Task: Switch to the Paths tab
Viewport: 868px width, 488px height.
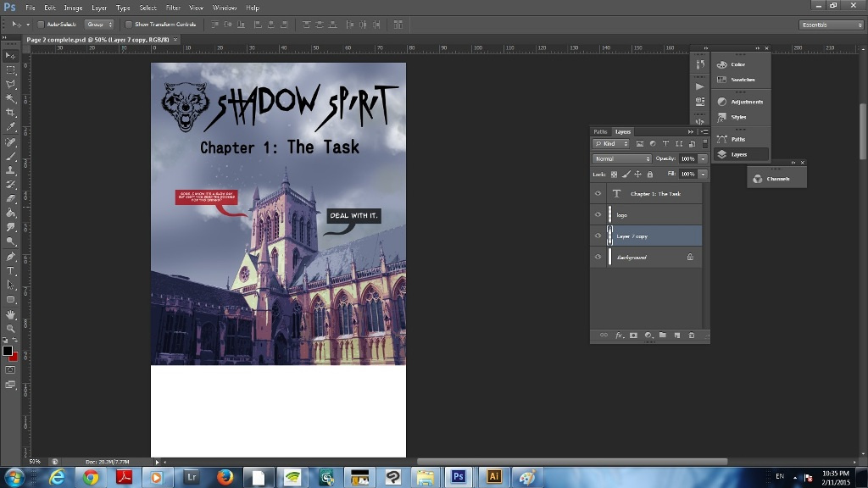Action: click(600, 132)
